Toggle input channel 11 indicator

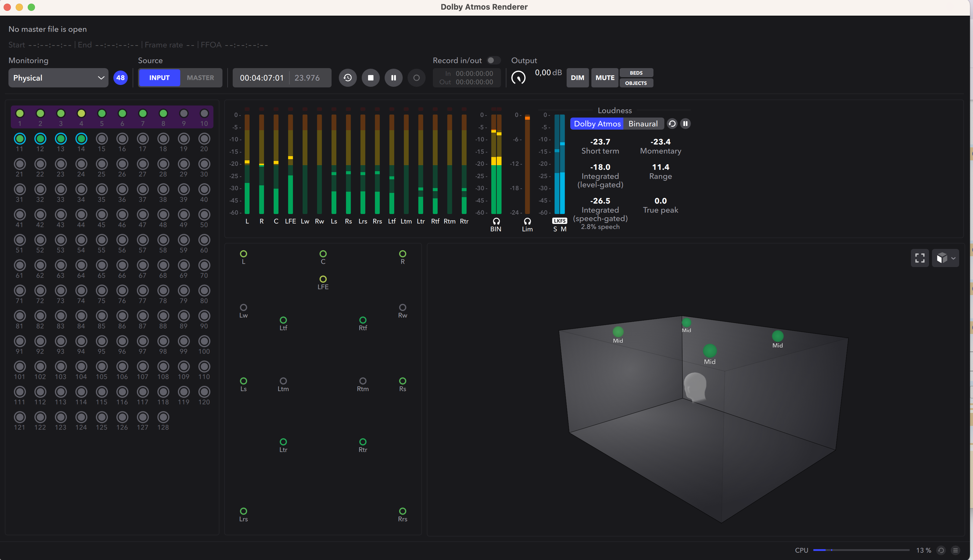click(x=20, y=138)
